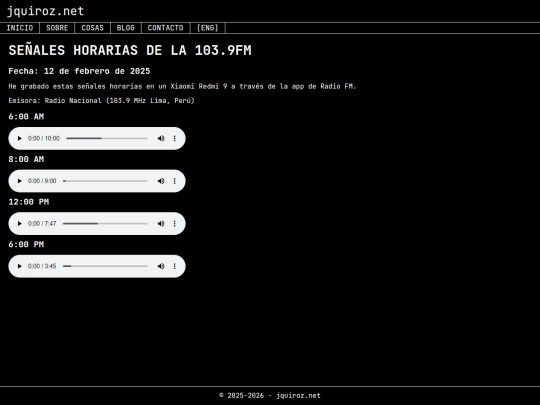Click the 0:00 / 10:00 time display
This screenshot has width=540, height=405.
pyautogui.click(x=44, y=138)
